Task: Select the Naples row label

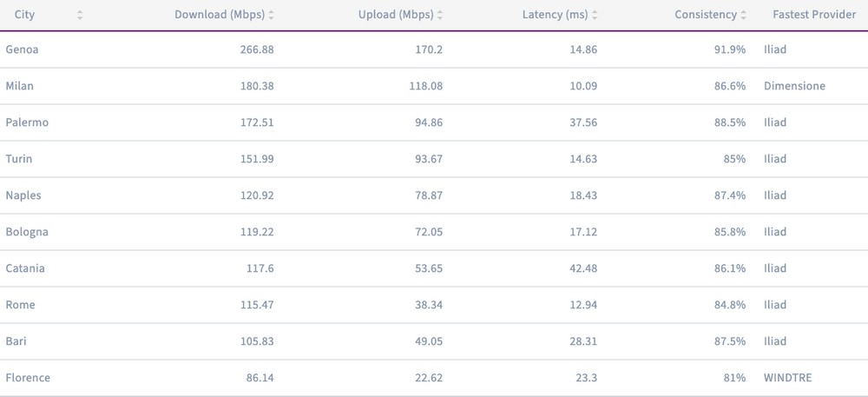Action: click(x=23, y=195)
